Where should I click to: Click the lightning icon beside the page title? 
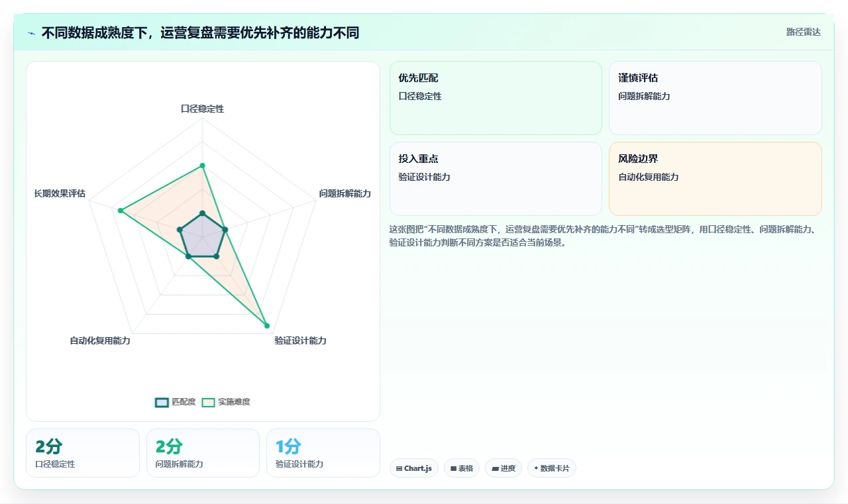32,32
